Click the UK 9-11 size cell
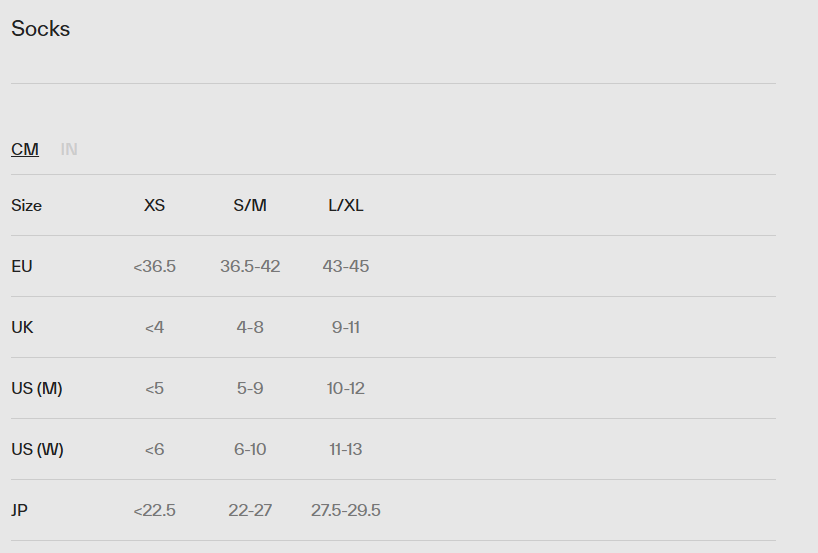This screenshot has width=818, height=553. (346, 327)
